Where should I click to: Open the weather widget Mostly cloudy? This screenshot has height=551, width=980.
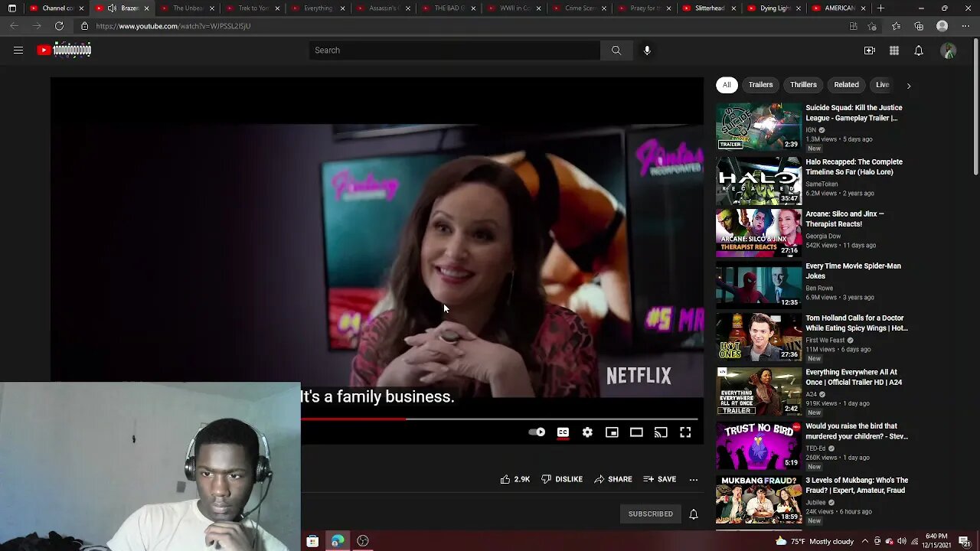pos(814,541)
